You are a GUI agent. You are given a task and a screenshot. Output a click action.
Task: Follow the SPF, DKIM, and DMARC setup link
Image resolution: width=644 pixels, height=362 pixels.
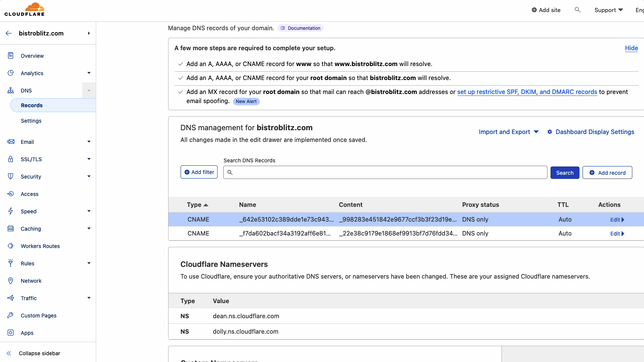pos(527,92)
